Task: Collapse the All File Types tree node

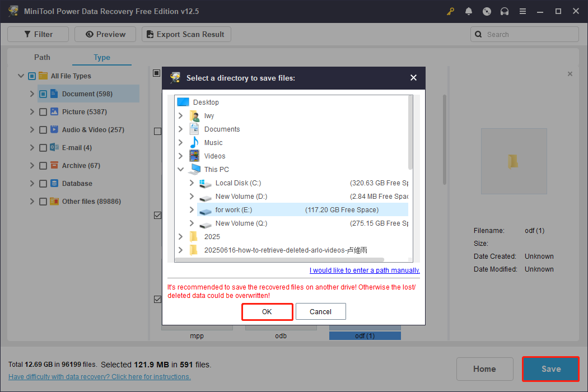Action: click(x=21, y=76)
